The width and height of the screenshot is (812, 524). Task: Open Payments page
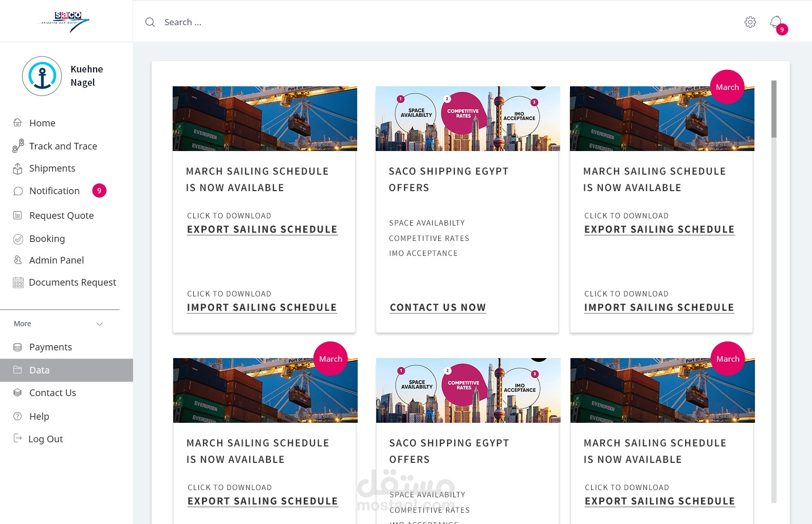click(50, 347)
